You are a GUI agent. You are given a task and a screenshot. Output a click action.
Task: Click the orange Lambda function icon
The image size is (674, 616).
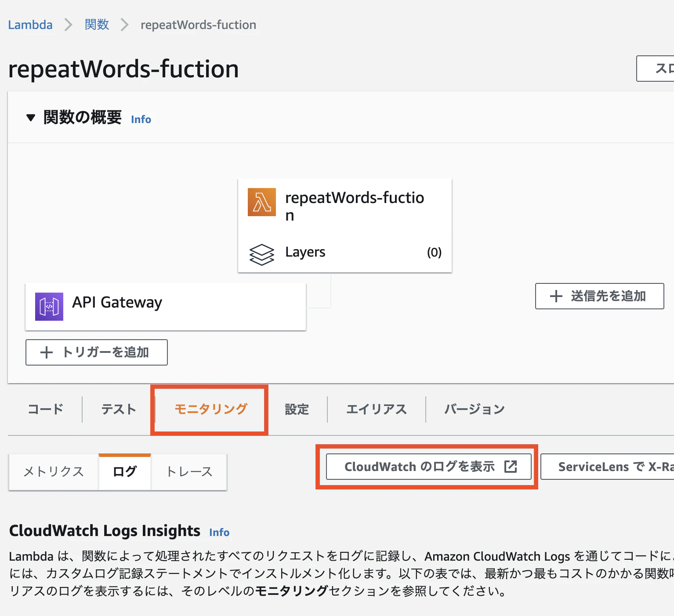click(262, 202)
